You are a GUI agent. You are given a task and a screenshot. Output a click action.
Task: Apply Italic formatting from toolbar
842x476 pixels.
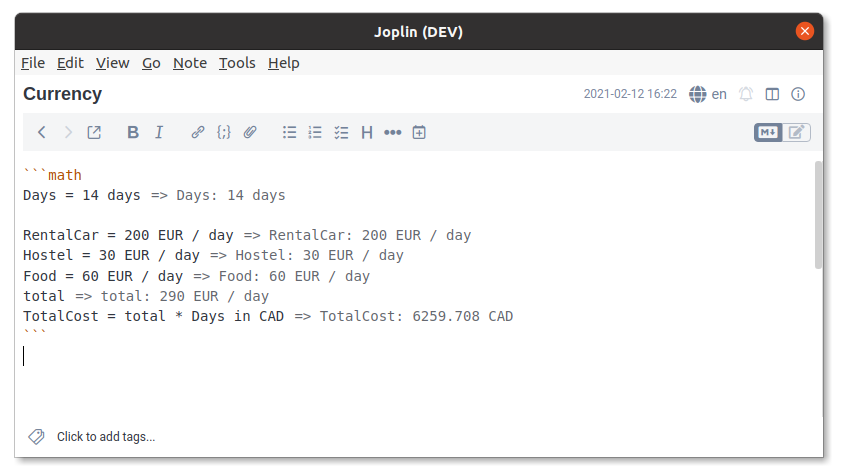159,132
